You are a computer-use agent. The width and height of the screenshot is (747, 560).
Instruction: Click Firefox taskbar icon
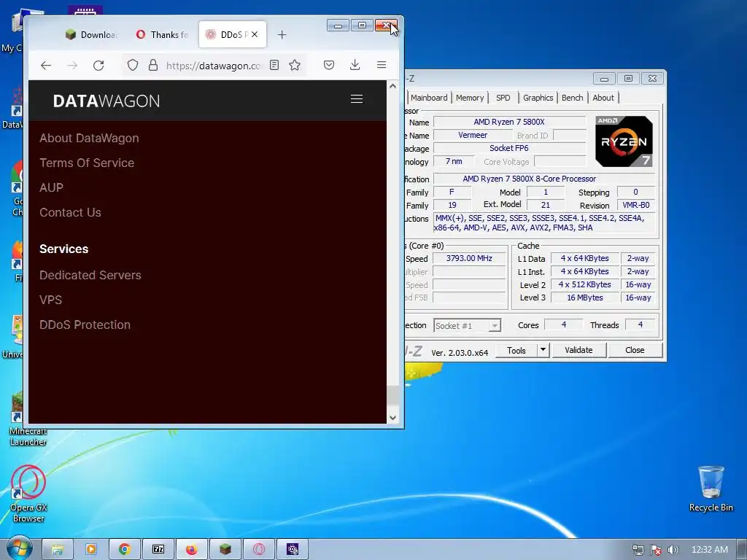click(192, 549)
